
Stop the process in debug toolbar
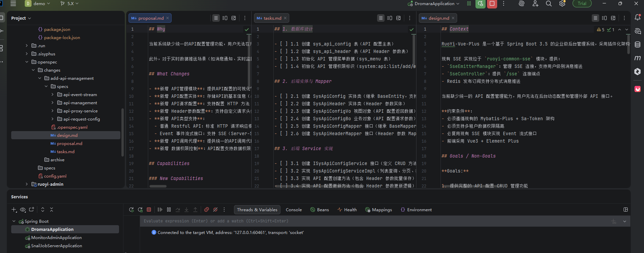[149, 210]
